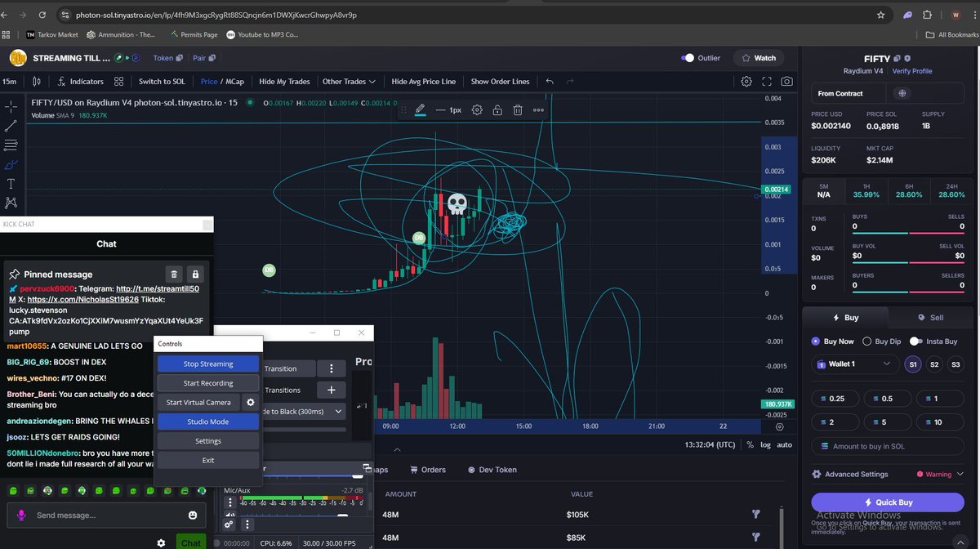Select the Text annotation tool
This screenshot has width=980, height=549.
[x=11, y=184]
